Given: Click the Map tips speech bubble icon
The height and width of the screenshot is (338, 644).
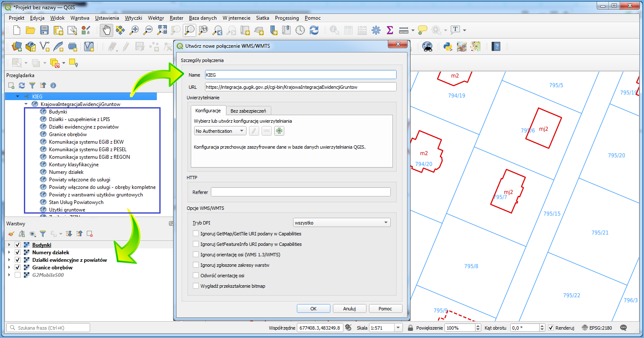Looking at the screenshot, I should tap(423, 30).
